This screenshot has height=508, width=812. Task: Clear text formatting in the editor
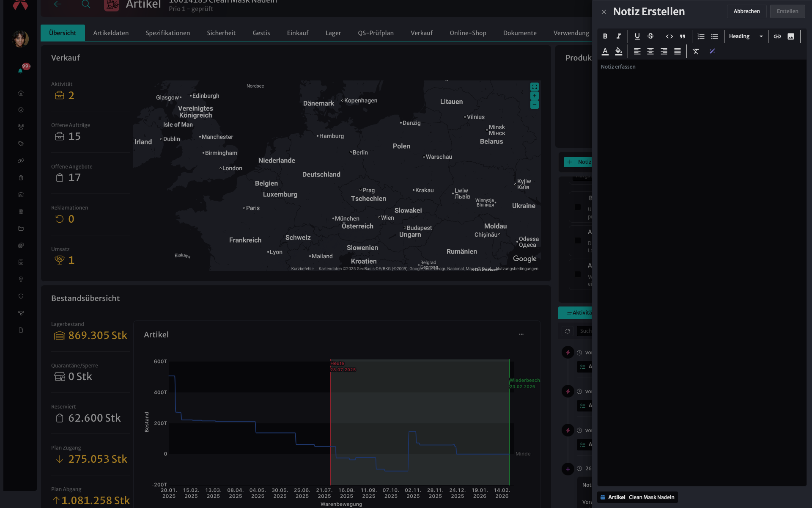click(696, 51)
